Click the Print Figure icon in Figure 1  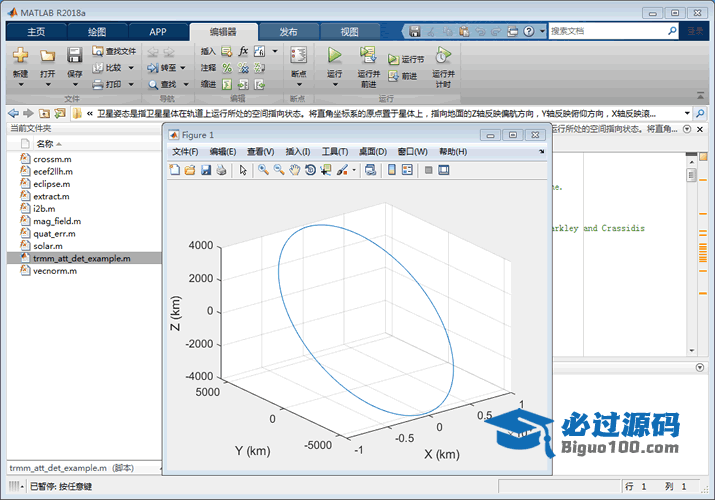coord(222,170)
